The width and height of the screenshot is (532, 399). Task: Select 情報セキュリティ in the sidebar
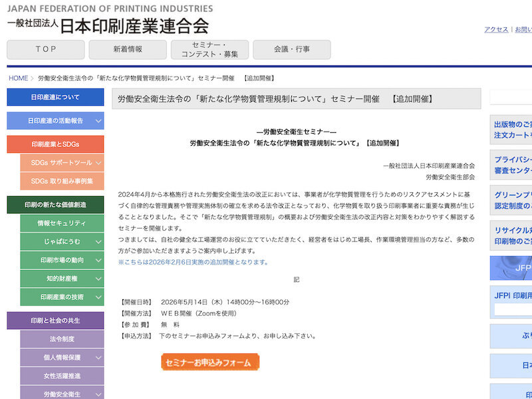61,223
